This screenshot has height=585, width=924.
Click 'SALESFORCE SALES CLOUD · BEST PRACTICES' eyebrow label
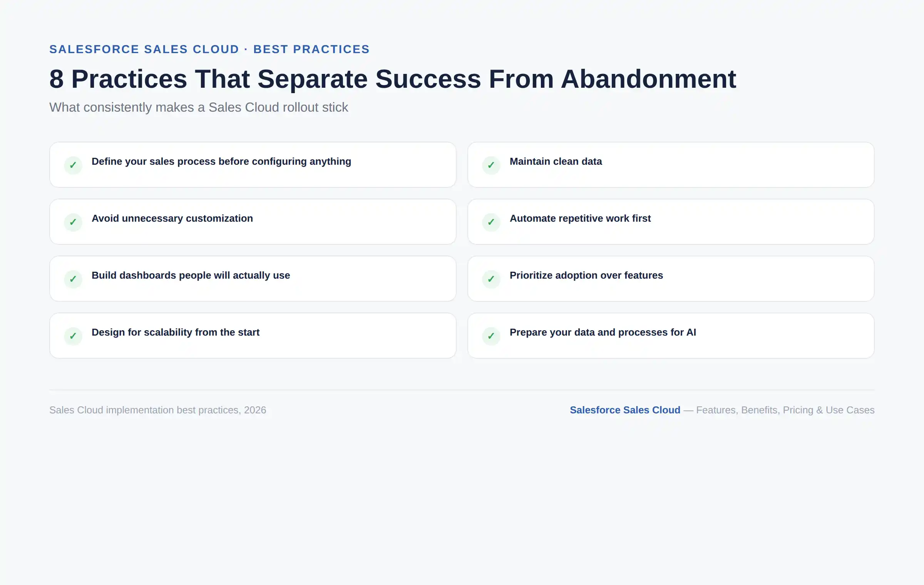pos(209,49)
